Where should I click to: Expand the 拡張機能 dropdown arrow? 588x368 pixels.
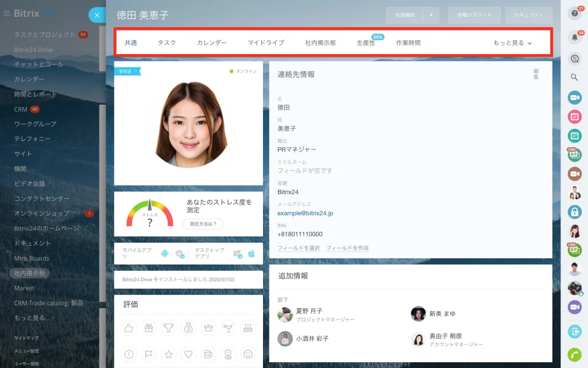click(431, 15)
